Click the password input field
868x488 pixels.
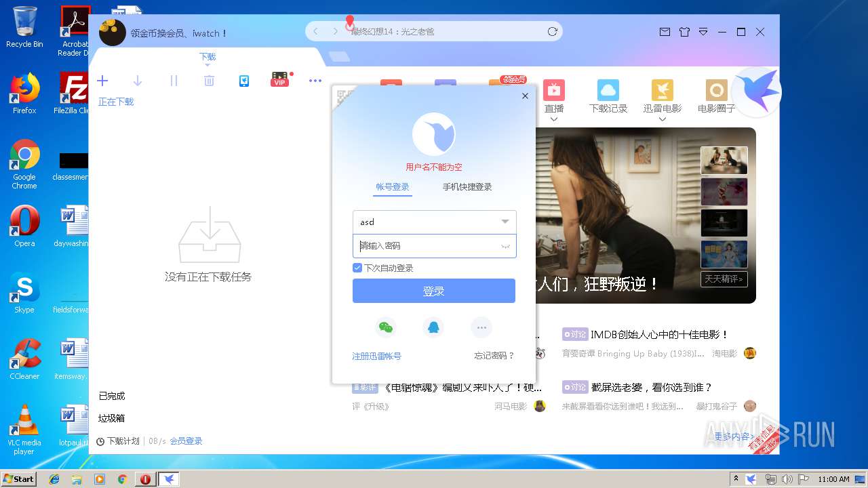434,245
